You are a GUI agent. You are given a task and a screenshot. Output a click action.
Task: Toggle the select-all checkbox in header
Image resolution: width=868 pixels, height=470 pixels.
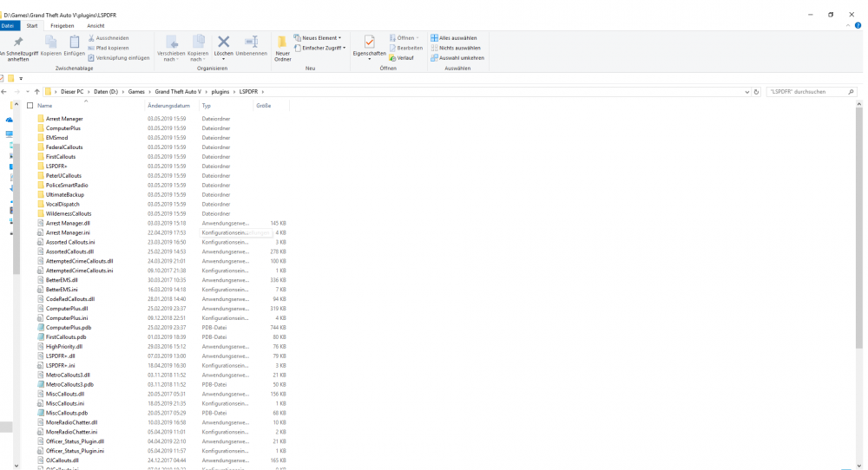pyautogui.click(x=30, y=106)
